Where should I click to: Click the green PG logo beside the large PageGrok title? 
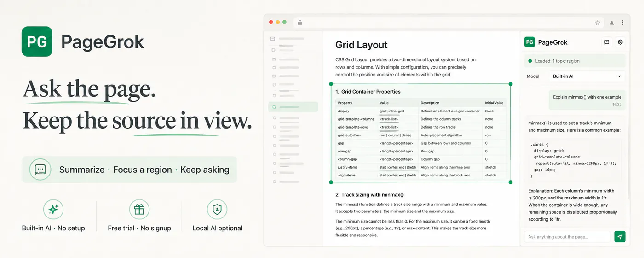[x=37, y=41]
